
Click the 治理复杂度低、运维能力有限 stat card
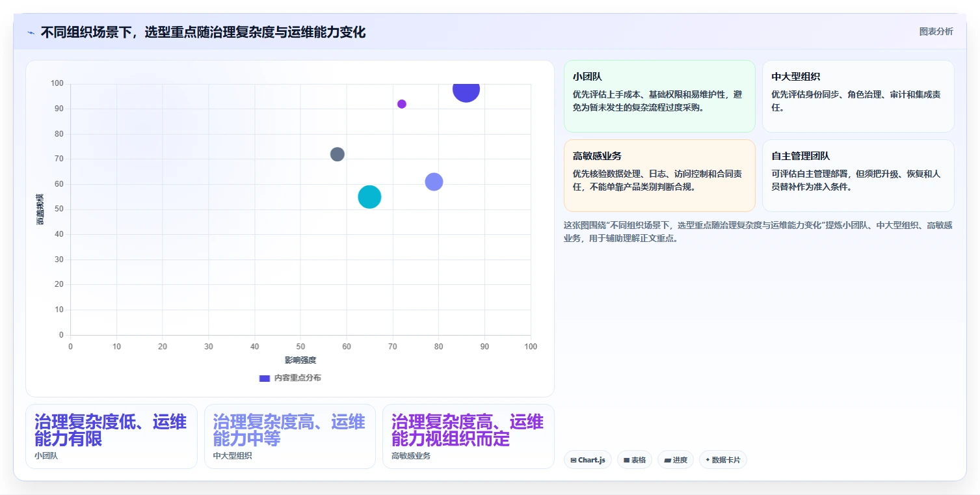tap(111, 436)
